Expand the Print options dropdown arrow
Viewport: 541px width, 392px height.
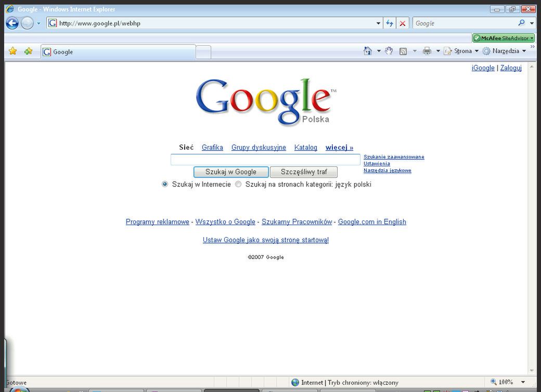pyautogui.click(x=438, y=51)
